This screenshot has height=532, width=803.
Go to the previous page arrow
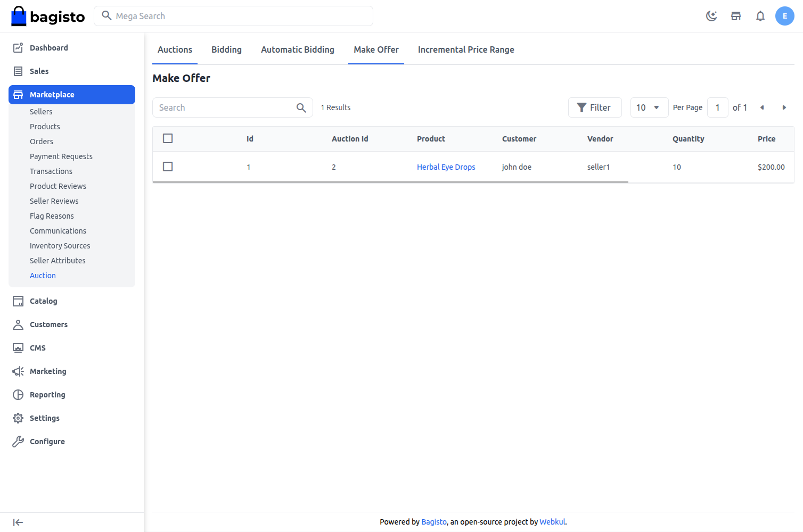pyautogui.click(x=762, y=107)
